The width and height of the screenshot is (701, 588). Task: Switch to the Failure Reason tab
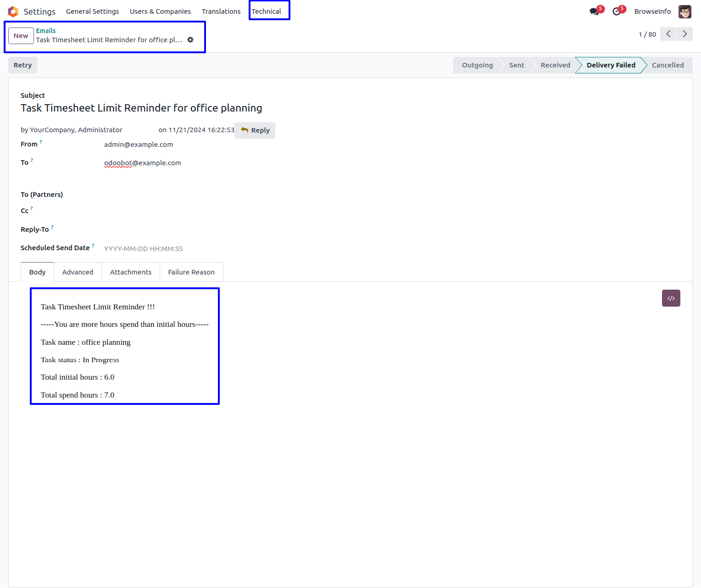point(191,272)
